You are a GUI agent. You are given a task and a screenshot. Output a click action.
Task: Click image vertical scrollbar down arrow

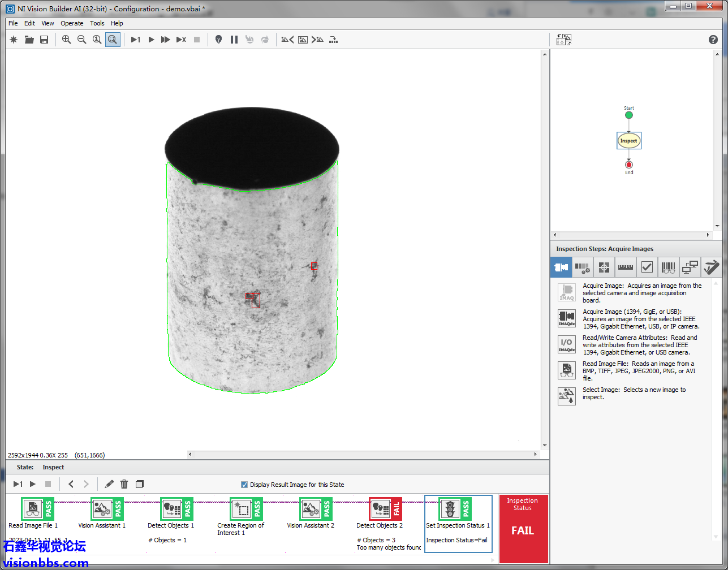click(545, 446)
